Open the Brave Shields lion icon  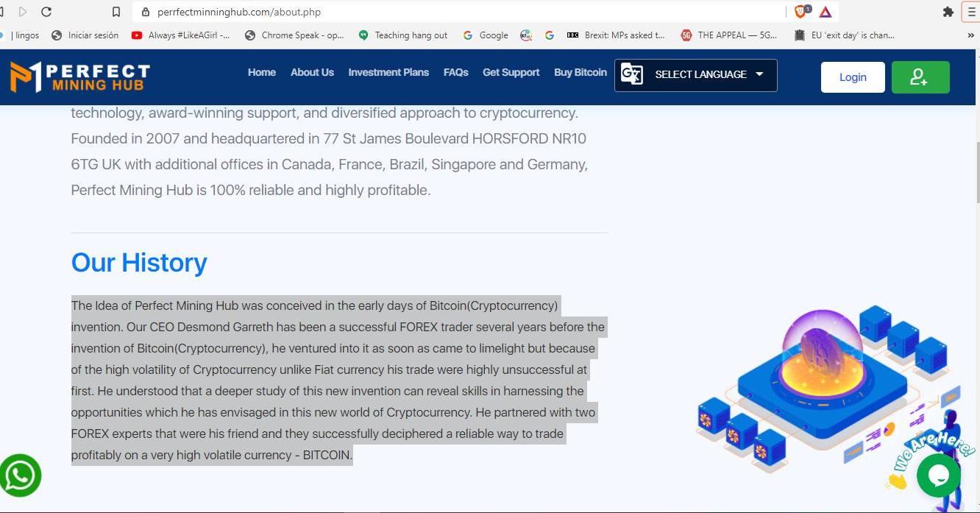click(x=800, y=12)
